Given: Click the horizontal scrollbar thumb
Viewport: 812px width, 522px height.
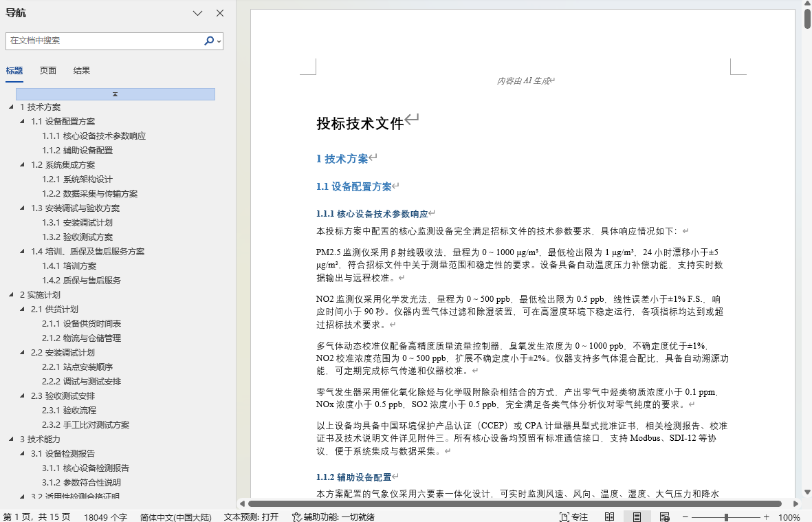Looking at the screenshot, I should pos(515,503).
